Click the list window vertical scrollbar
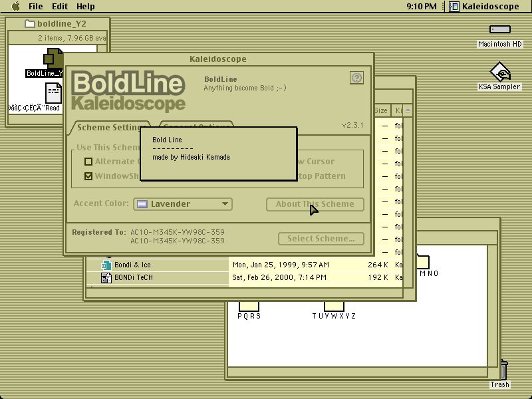Screen dimensions: 532x399 click(408, 202)
